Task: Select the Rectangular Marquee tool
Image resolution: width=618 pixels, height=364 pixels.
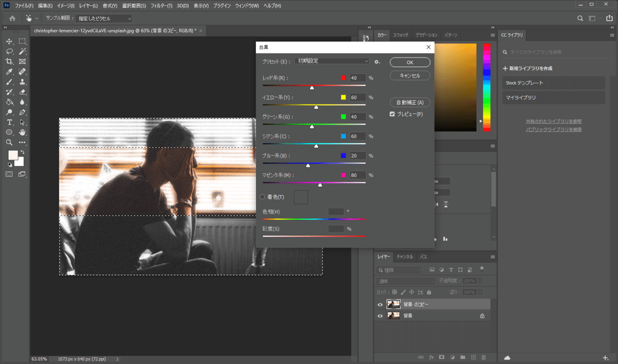Action: point(22,41)
